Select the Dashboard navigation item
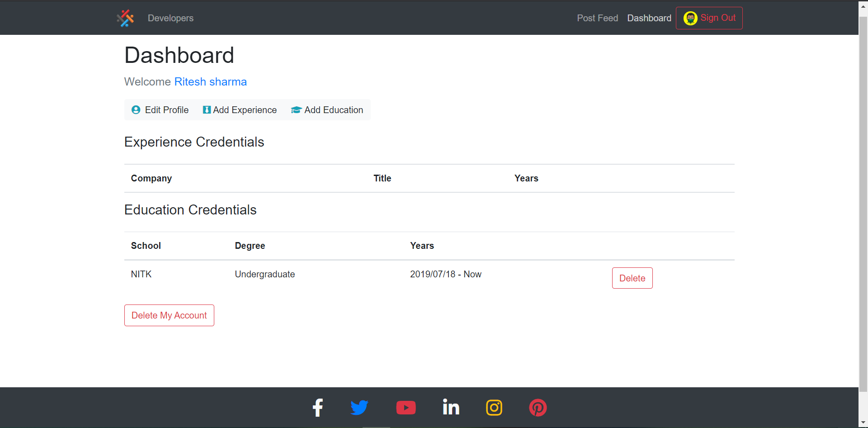868x428 pixels. coord(649,18)
